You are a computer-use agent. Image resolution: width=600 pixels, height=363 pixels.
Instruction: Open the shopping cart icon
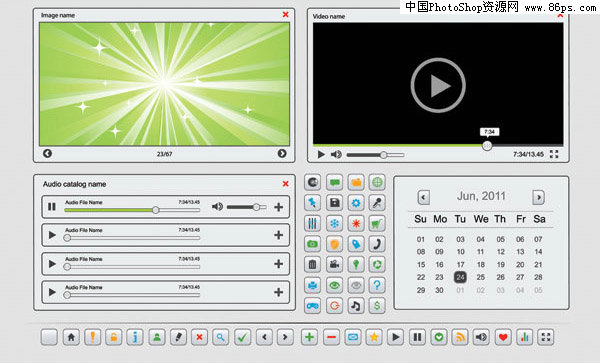tap(377, 223)
